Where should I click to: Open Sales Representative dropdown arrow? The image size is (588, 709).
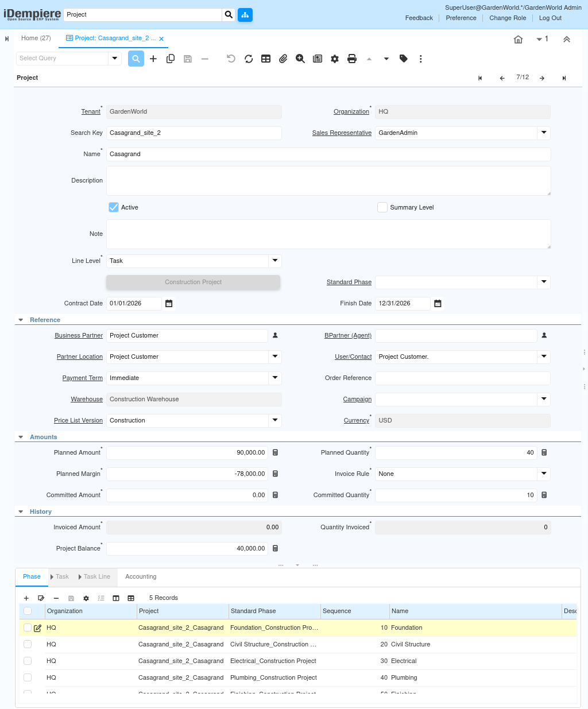[544, 133]
